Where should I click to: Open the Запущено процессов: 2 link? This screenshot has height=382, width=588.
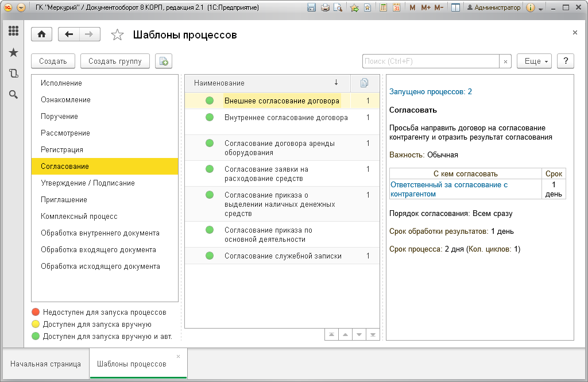click(431, 91)
